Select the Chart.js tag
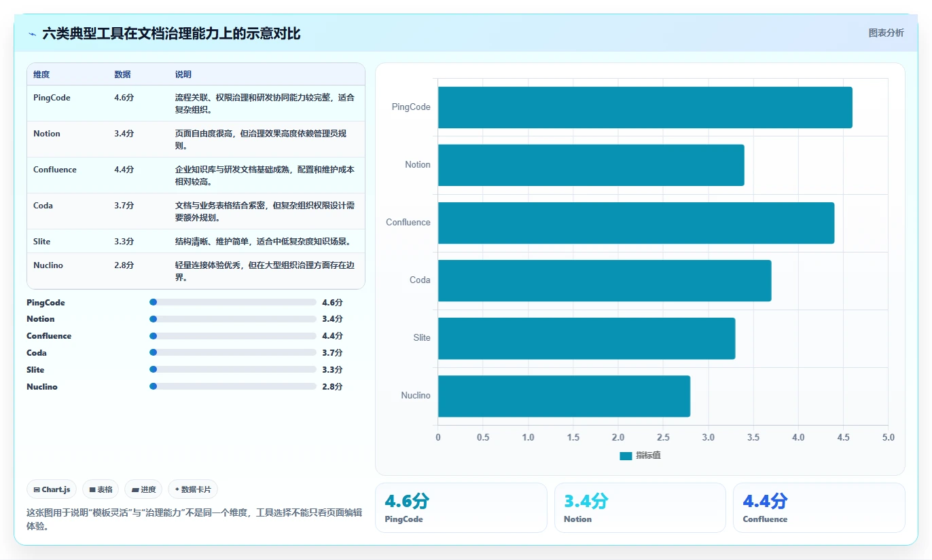Image resolution: width=932 pixels, height=560 pixels. (x=52, y=489)
